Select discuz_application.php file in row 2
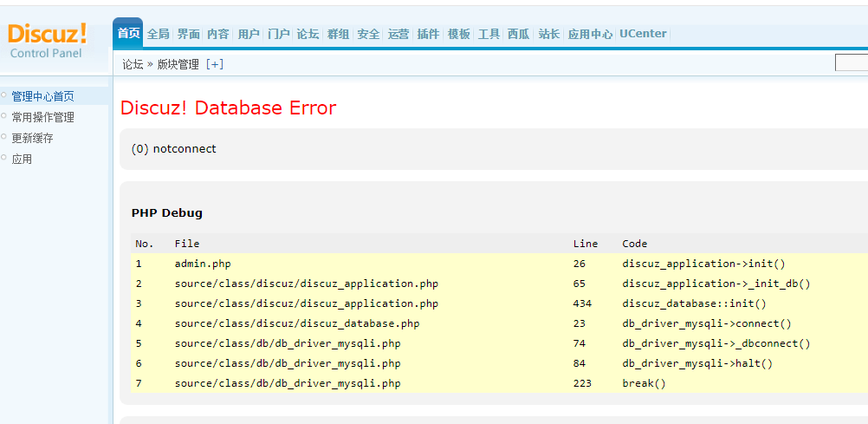This screenshot has height=424, width=868. pyautogui.click(x=307, y=284)
